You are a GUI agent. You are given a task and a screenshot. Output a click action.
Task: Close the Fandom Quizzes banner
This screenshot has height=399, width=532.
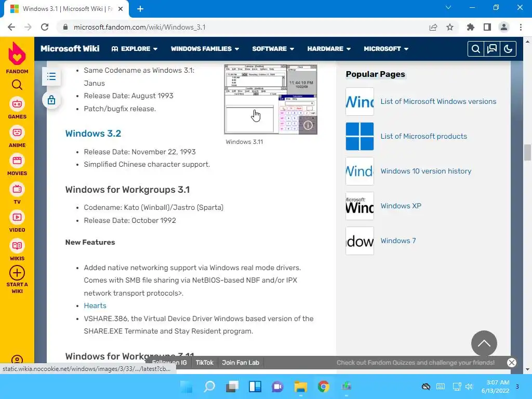coord(512,363)
